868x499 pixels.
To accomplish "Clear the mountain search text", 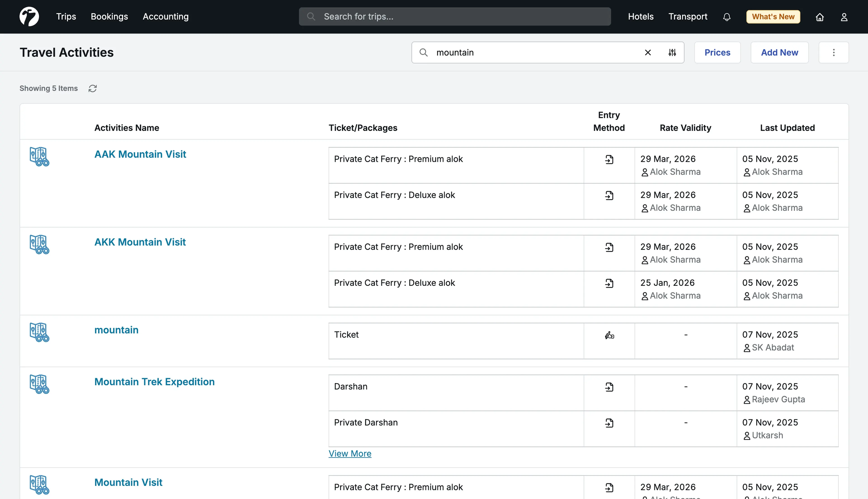I will pyautogui.click(x=647, y=52).
